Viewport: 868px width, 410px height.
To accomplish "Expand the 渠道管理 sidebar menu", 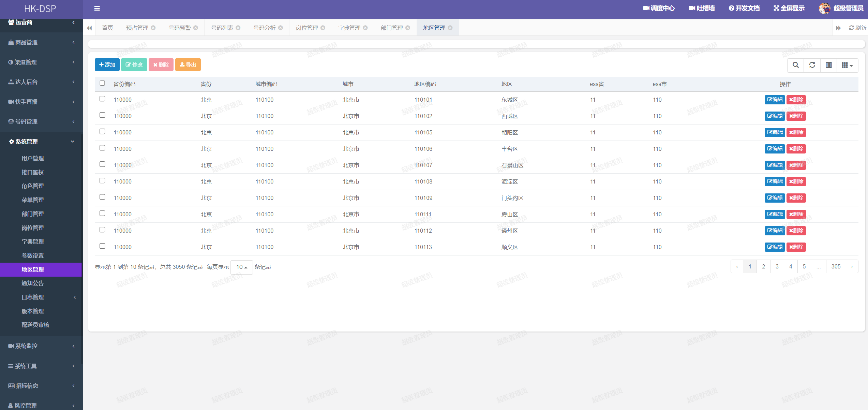I will coord(41,62).
